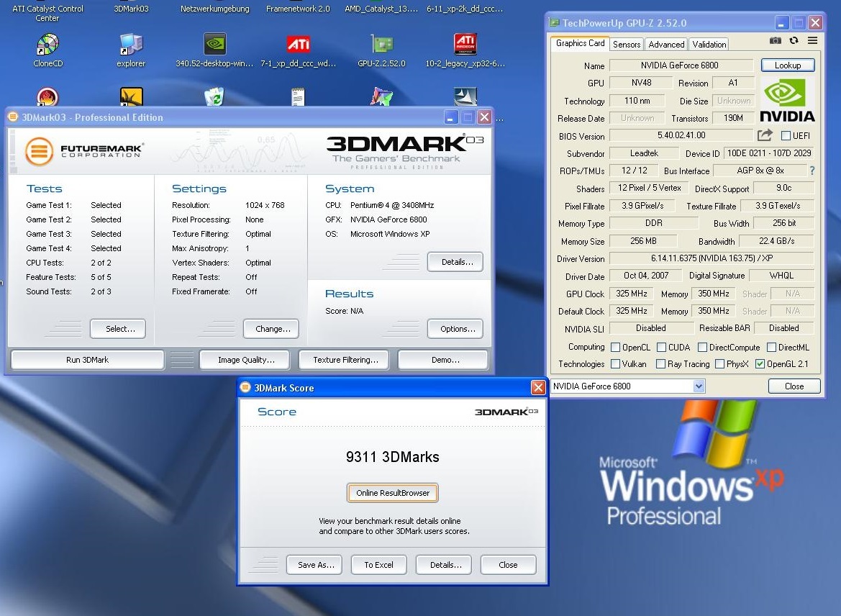This screenshot has height=616, width=841.
Task: Toggle the OpenCL checkbox
Action: coord(616,348)
